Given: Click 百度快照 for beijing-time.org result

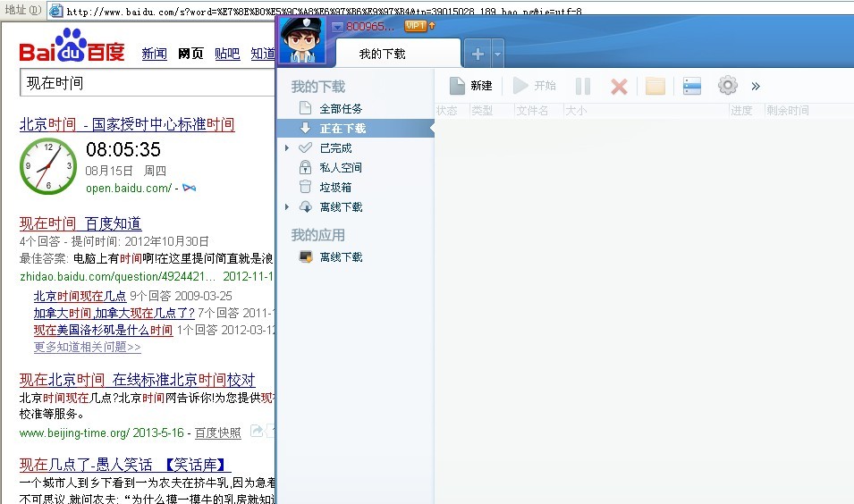Looking at the screenshot, I should click(x=218, y=433).
